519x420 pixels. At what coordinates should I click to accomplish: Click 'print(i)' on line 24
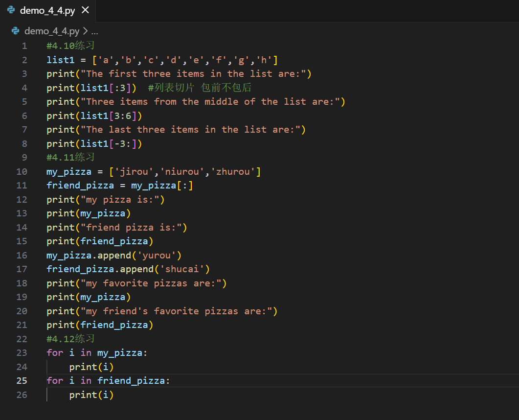pyautogui.click(x=91, y=367)
